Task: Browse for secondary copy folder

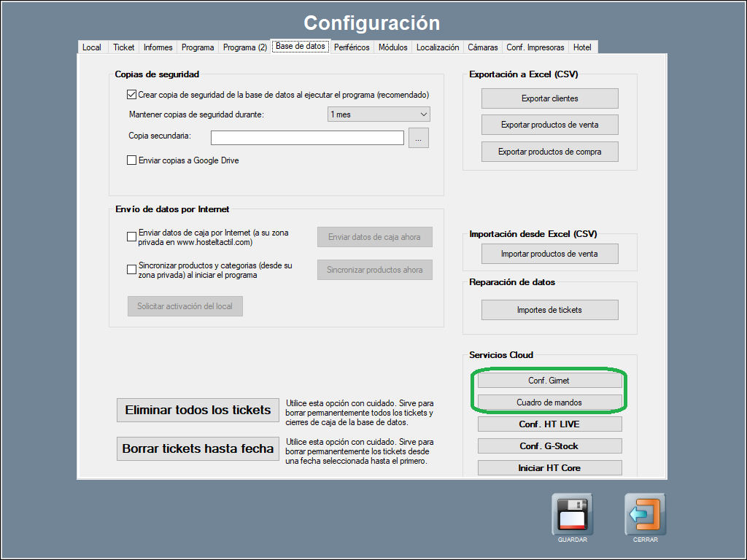Action: click(419, 138)
